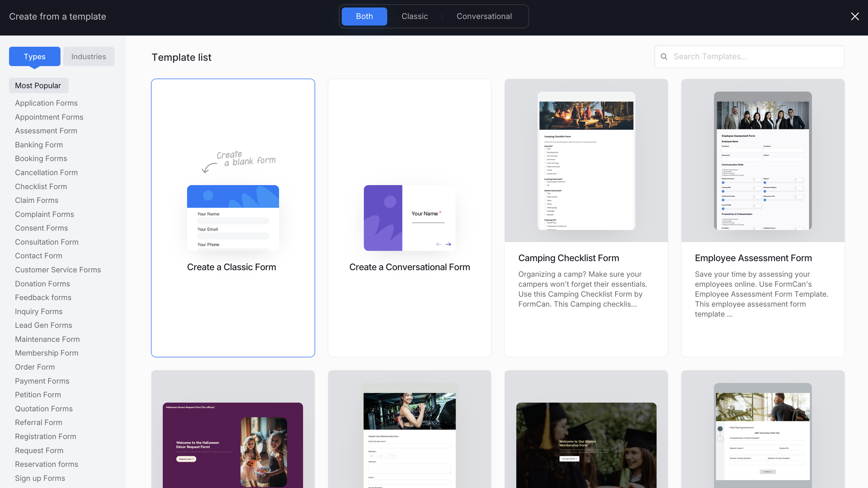Close the template dialog with the X icon
The height and width of the screenshot is (488, 868).
855,17
